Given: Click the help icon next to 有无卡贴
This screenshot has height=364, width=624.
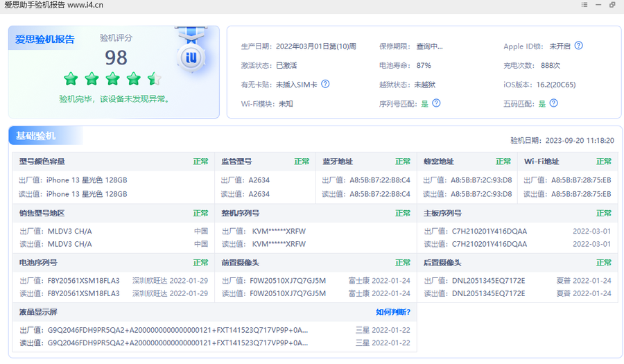Looking at the screenshot, I should [x=325, y=84].
